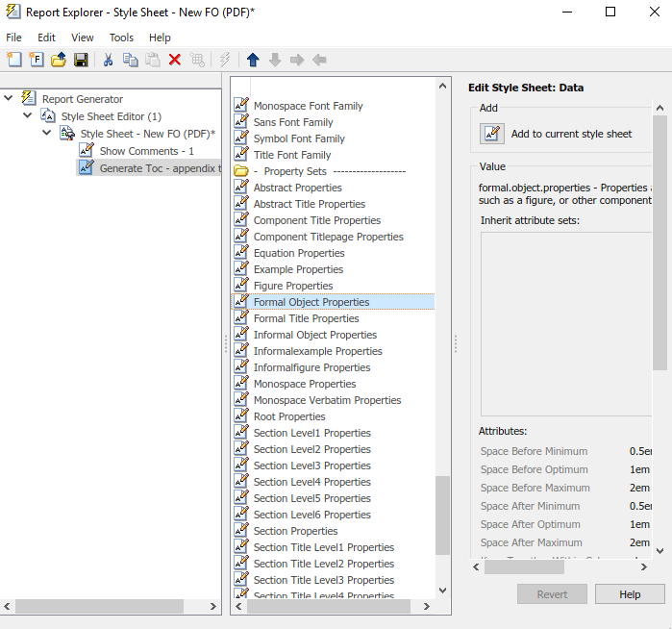
Task: Click the Space Before Optimum attribute value
Action: [639, 469]
